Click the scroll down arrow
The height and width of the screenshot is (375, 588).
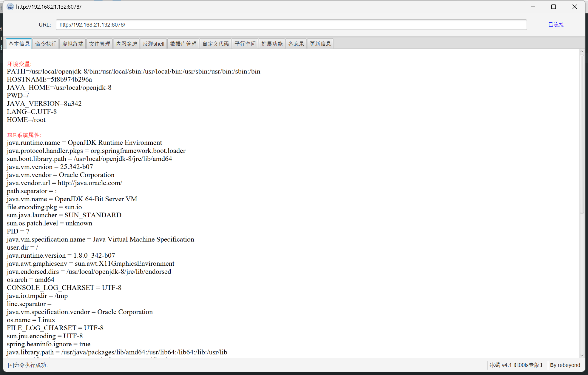pos(581,355)
